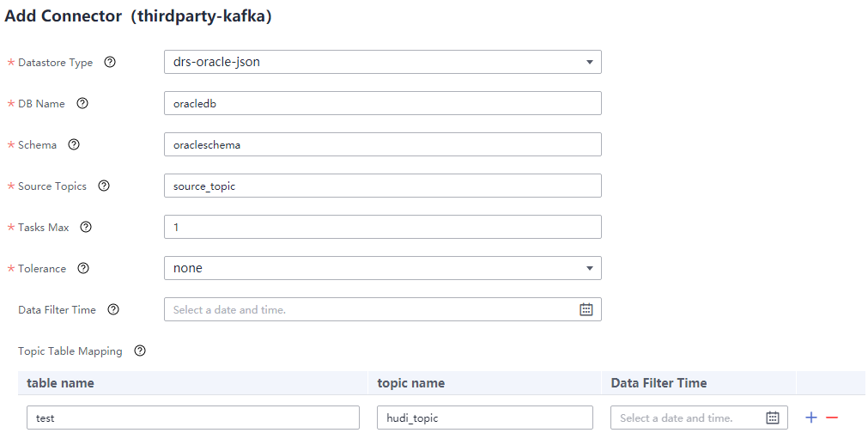Click help icon next to Datastore Type
Image resolution: width=868 pixels, height=439 pixels.
(110, 62)
